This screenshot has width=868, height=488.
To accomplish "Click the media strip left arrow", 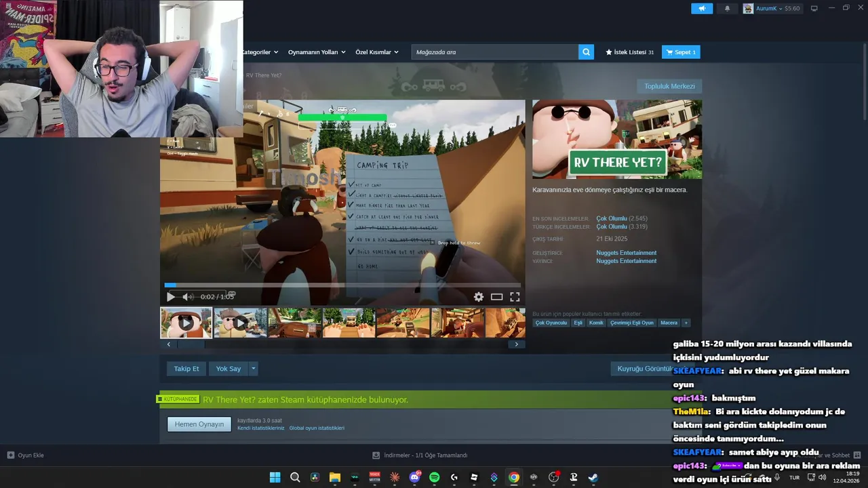I will (x=169, y=344).
